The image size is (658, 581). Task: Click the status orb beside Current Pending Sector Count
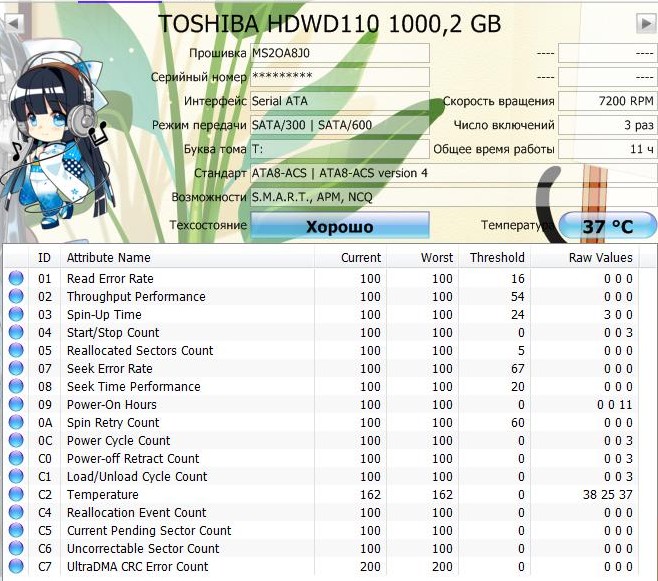[x=16, y=531]
